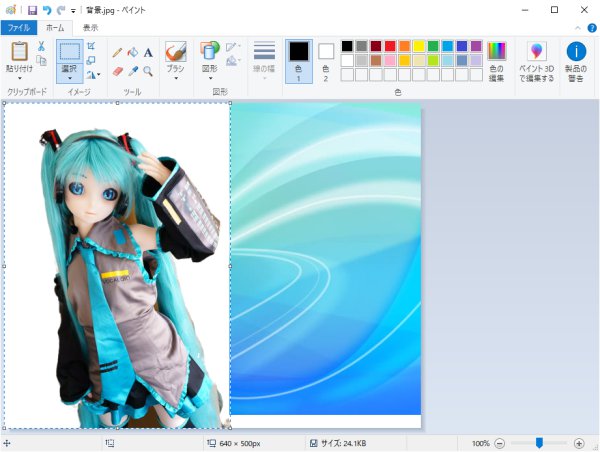Click the Redo arrow
The width and height of the screenshot is (600, 452).
(61, 10)
